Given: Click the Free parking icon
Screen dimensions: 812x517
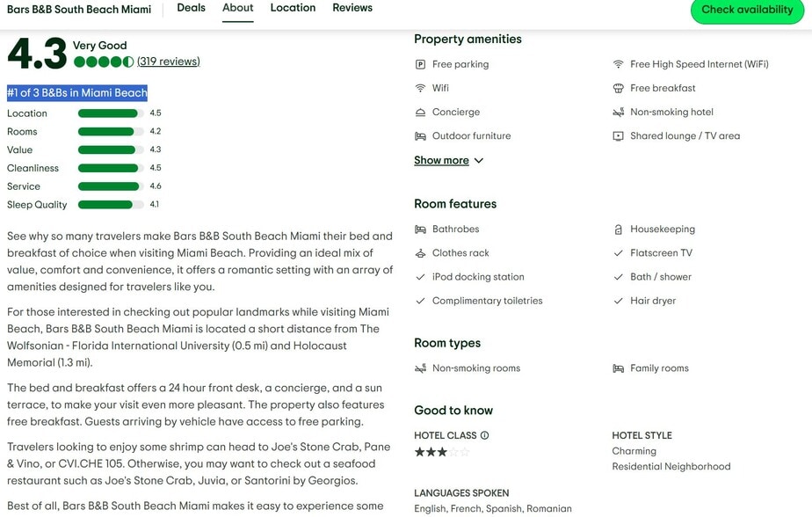Looking at the screenshot, I should point(420,64).
